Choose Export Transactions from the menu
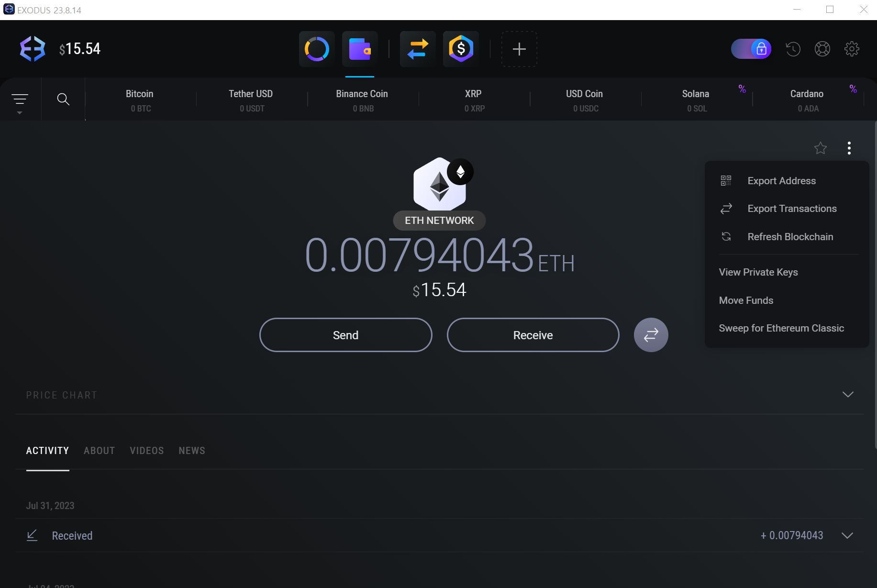Viewport: 877px width, 588px height. tap(787, 209)
